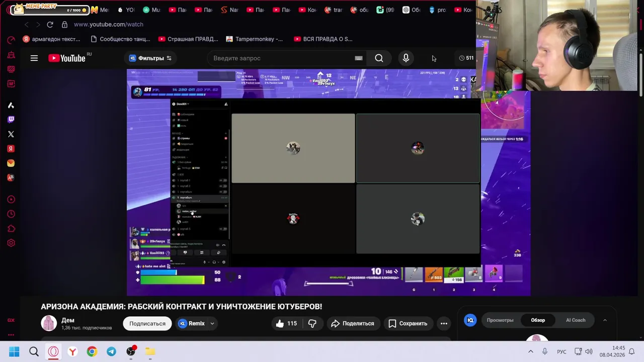Open bookmark Страшная ПРАВД...

click(x=188, y=39)
